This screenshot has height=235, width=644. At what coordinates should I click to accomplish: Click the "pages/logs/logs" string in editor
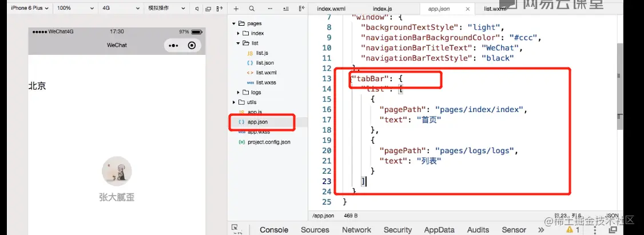(x=474, y=151)
